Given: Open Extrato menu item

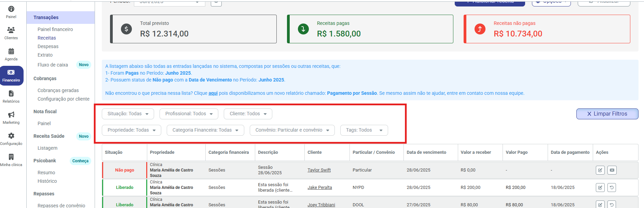Looking at the screenshot, I should point(45,55).
